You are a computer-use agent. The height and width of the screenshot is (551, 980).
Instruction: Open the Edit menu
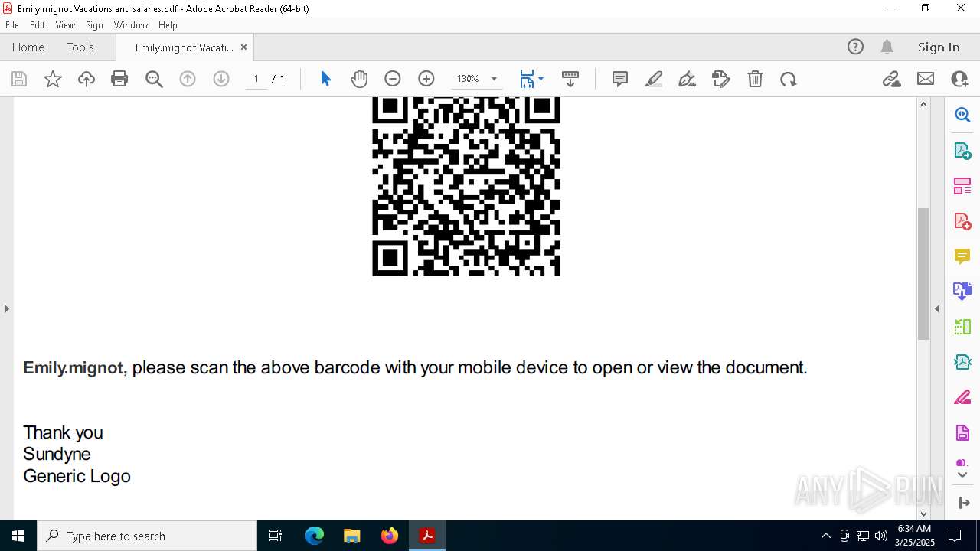[x=38, y=25]
